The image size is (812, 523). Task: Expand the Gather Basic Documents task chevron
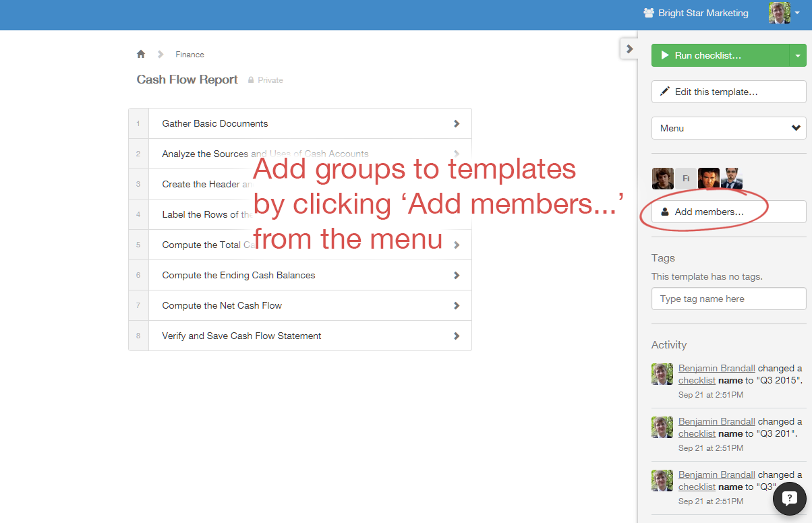point(457,123)
